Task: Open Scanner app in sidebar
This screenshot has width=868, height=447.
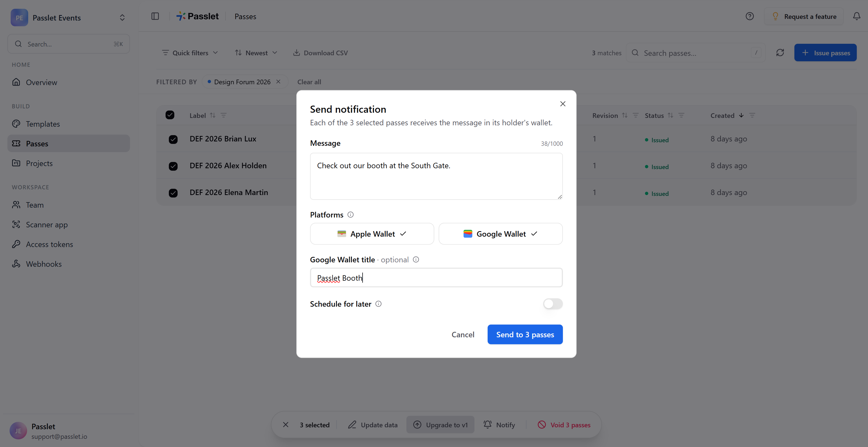Action: (68, 225)
